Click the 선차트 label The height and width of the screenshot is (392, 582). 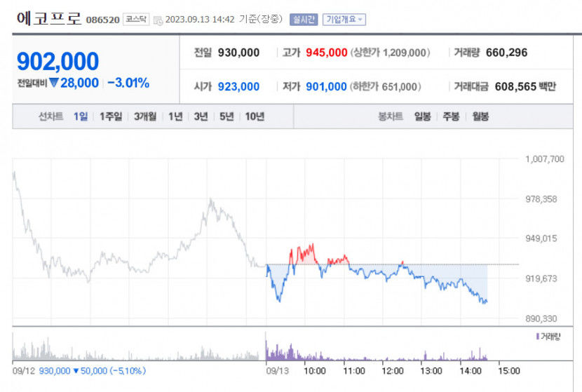[51, 116]
